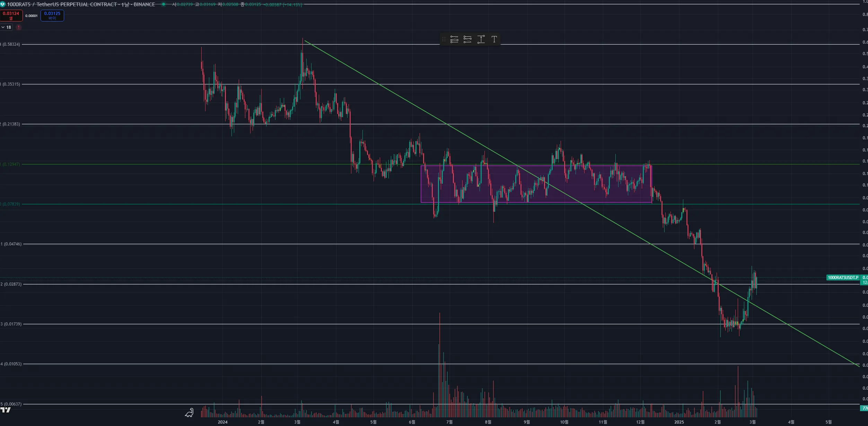Click the 1000RATS symbol logo icon
The image size is (868, 426).
pyautogui.click(x=3, y=5)
